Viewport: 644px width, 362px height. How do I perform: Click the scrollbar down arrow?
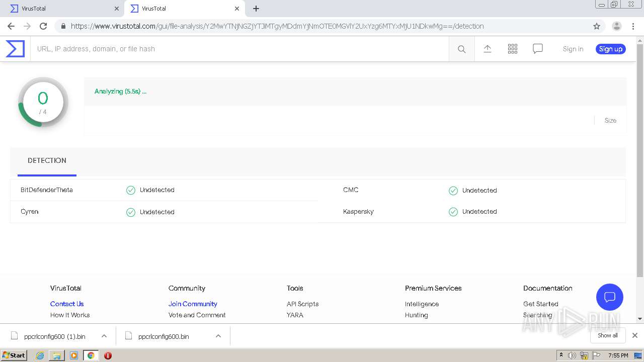pos(640,319)
